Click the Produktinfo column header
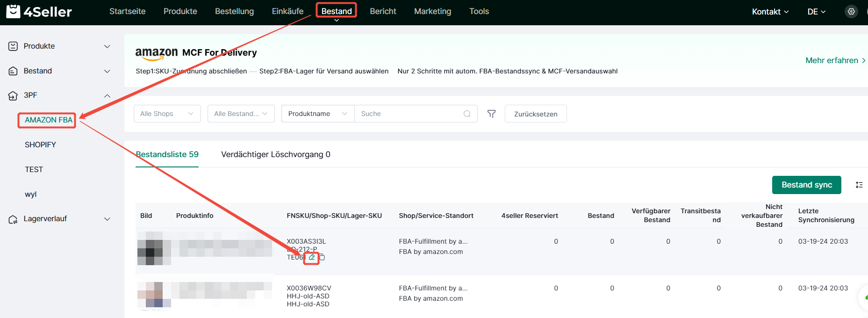 pyautogui.click(x=194, y=216)
